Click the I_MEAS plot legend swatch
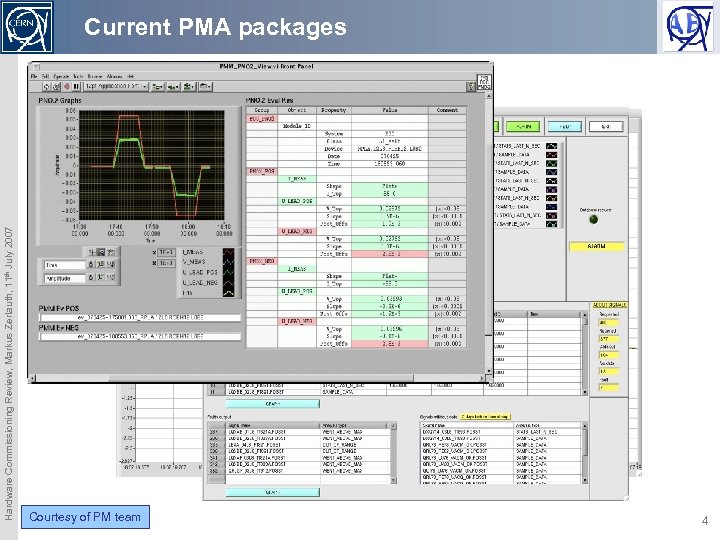 (x=229, y=252)
